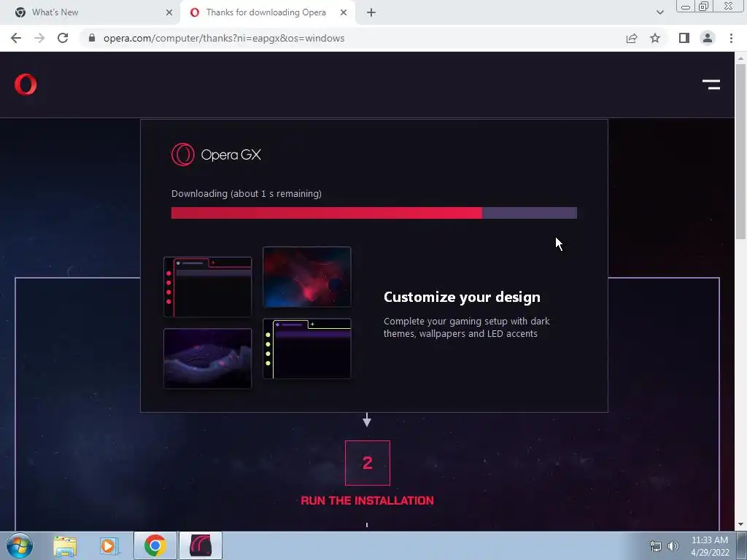
Task: Go back to the previous page
Action: click(16, 38)
